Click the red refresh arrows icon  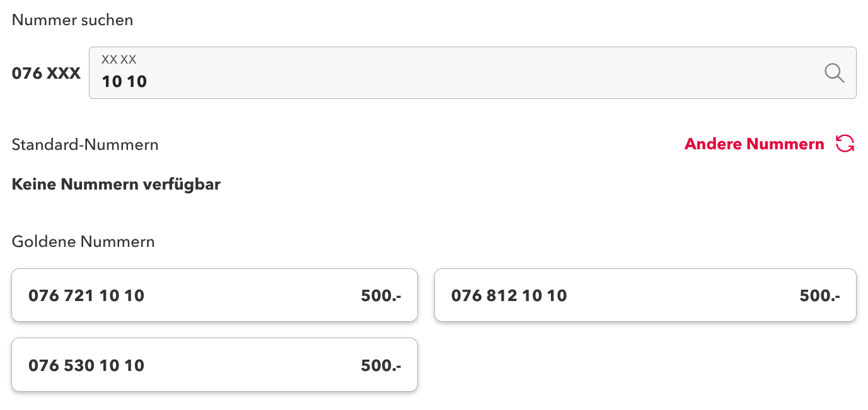coord(845,144)
